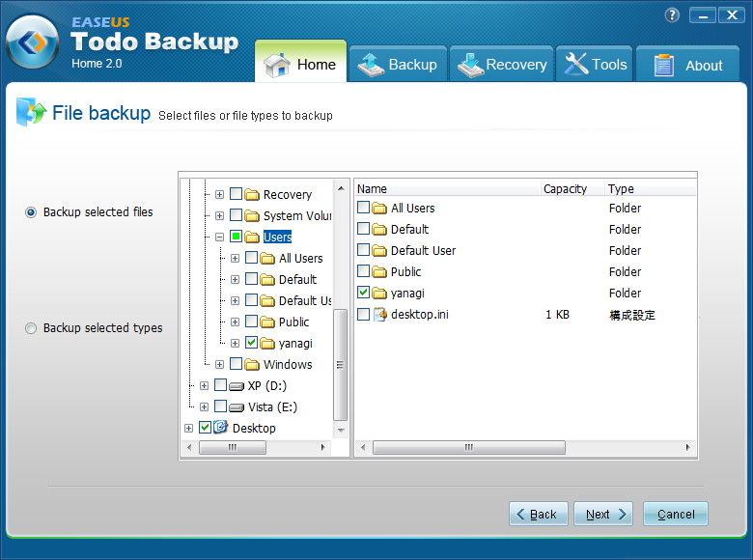Screen dimensions: 753x560
Task: Toggle the Users folder checkbox in tree
Action: coord(236,236)
